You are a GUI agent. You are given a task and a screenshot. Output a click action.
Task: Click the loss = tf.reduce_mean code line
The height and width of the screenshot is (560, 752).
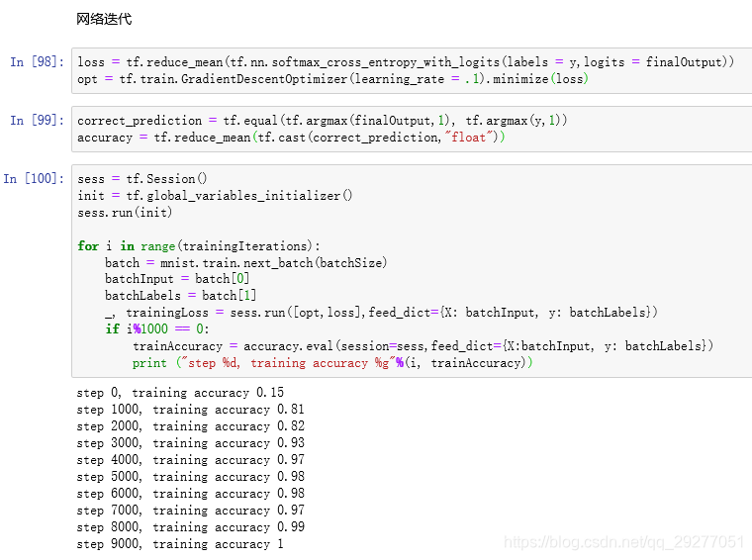click(x=406, y=62)
